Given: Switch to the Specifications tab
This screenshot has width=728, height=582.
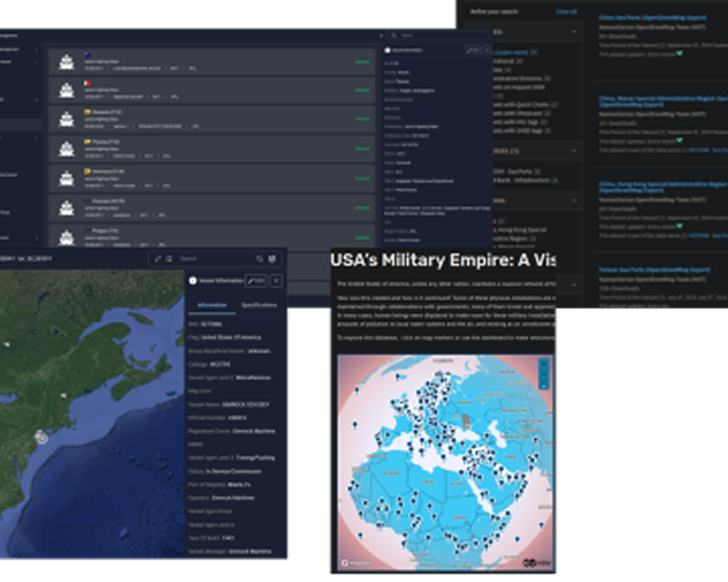Looking at the screenshot, I should point(259,305).
